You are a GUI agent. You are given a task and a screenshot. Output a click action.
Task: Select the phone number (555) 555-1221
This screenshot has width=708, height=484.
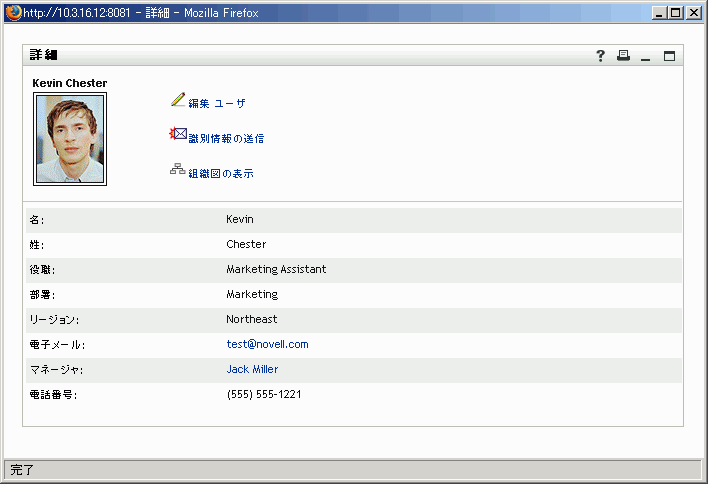(x=264, y=395)
